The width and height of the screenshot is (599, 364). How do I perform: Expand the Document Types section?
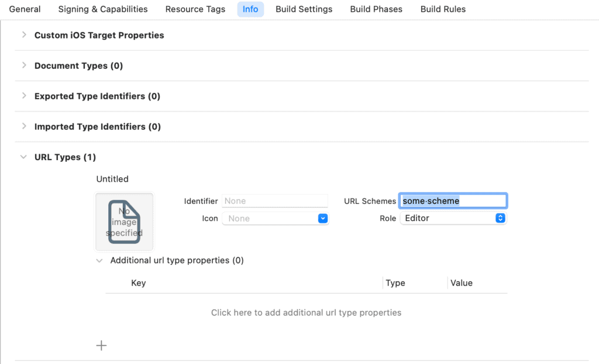(x=24, y=65)
